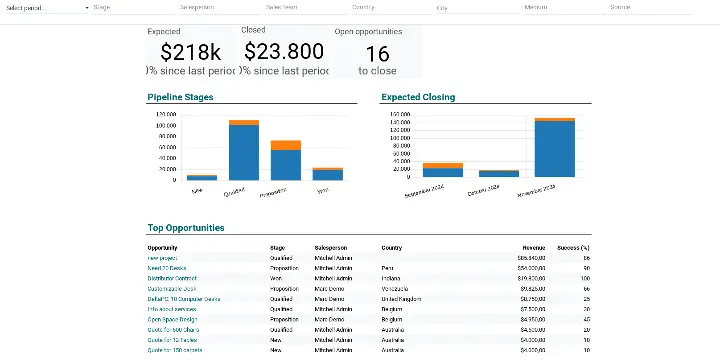Open the Pipeline Stages heading link
720x362 pixels.
pos(180,97)
